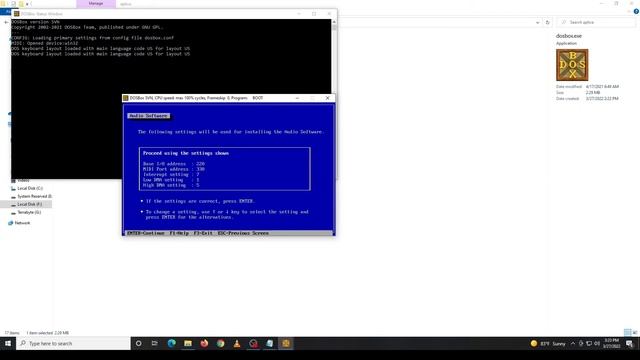
Task: Click 'Proceed using the settings shown' option
Action: coord(186,153)
